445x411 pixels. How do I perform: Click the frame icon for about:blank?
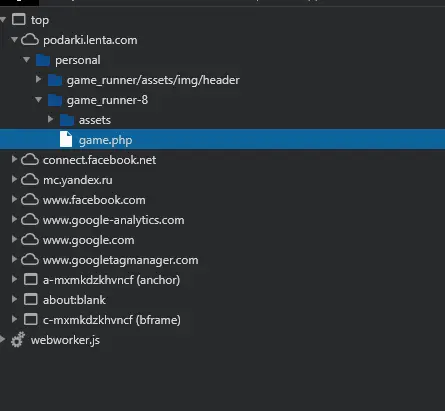30,299
